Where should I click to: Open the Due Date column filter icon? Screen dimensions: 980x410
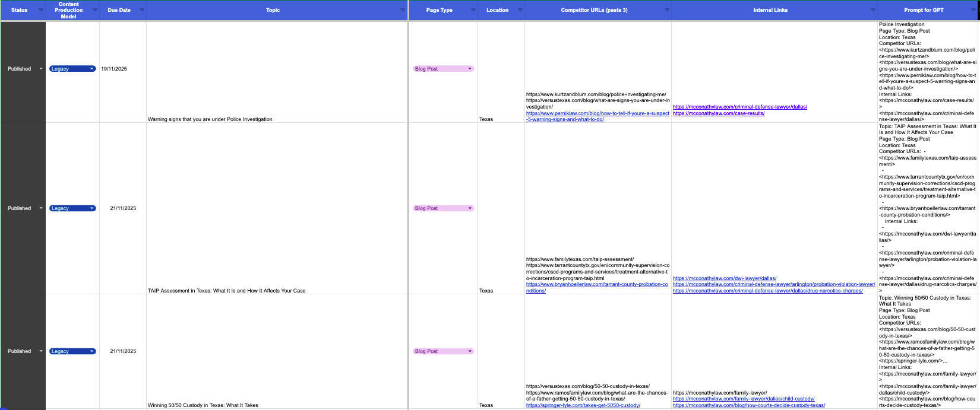pyautogui.click(x=142, y=10)
